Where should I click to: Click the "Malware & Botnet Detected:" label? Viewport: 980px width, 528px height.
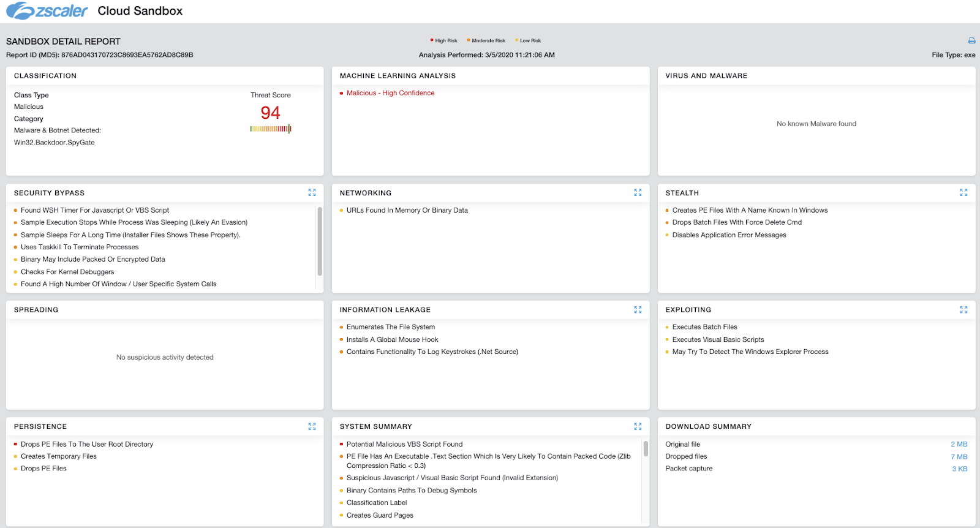pos(58,130)
